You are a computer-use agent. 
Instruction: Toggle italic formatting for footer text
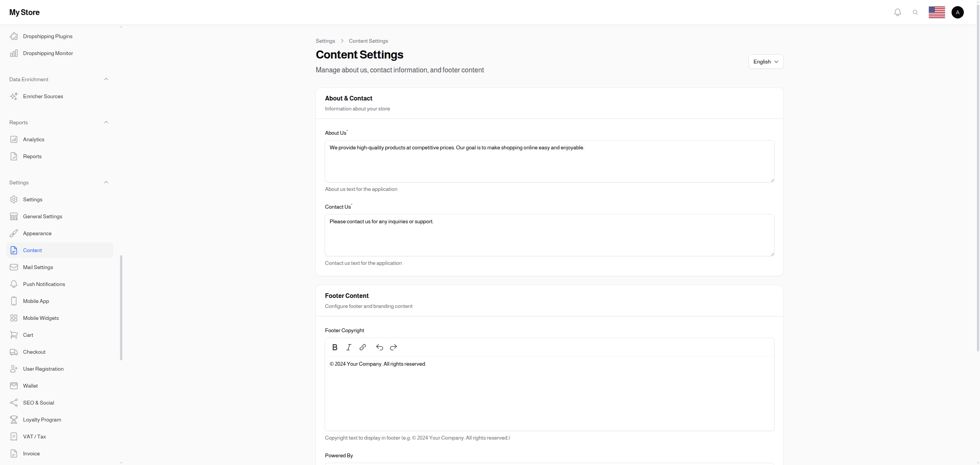point(348,347)
